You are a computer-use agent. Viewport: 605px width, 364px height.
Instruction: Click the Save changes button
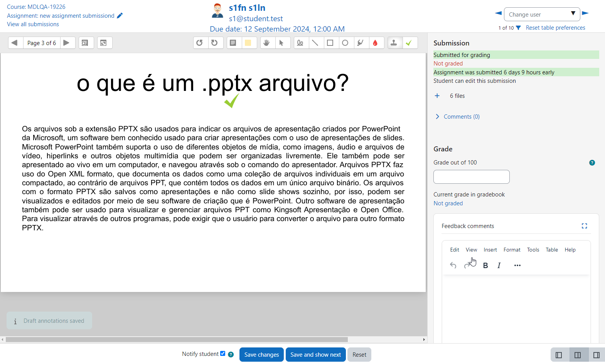pos(261,355)
